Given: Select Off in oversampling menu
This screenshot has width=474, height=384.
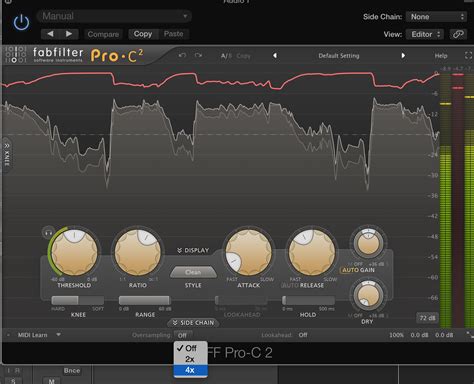Looking at the screenshot, I should 190,348.
